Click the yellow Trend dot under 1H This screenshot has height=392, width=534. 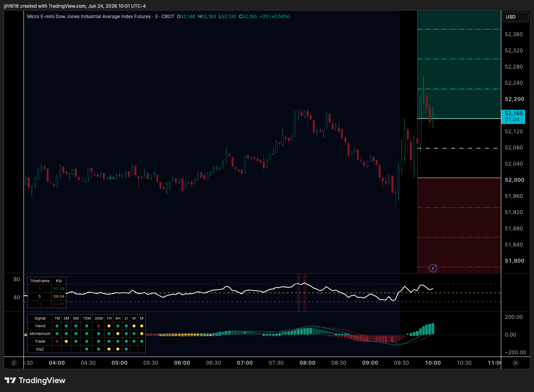109,326
